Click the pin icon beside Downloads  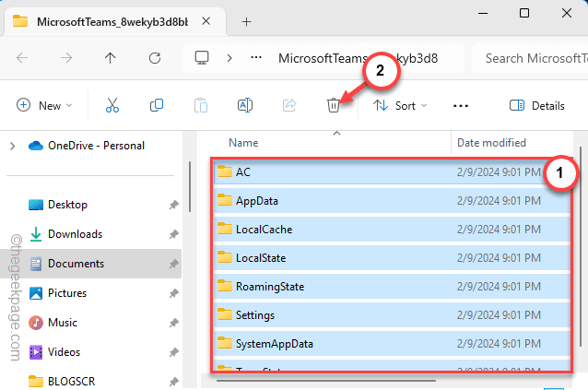coord(173,234)
